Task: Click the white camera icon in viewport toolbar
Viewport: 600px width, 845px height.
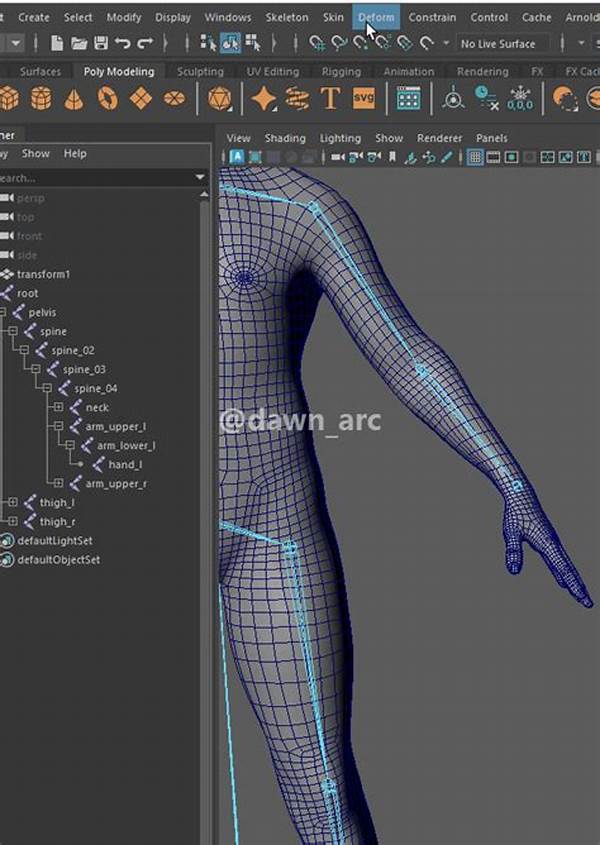Action: (x=338, y=157)
